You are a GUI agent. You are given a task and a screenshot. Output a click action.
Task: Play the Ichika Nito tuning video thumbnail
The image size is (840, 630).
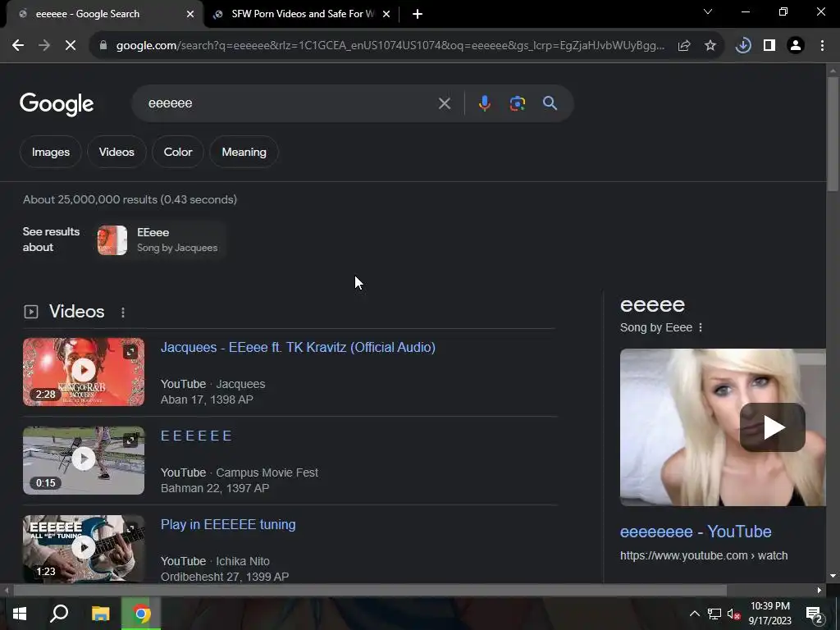84,548
